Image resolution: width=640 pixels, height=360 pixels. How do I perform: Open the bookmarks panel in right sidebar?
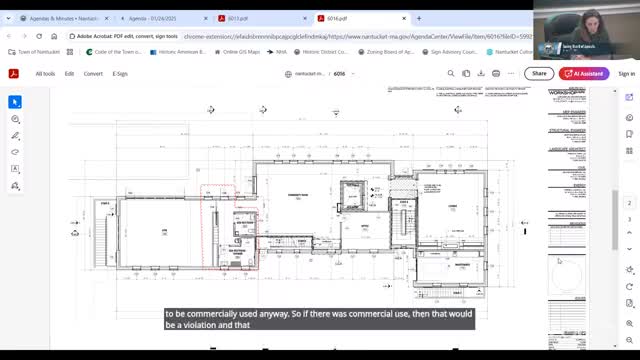point(629,134)
